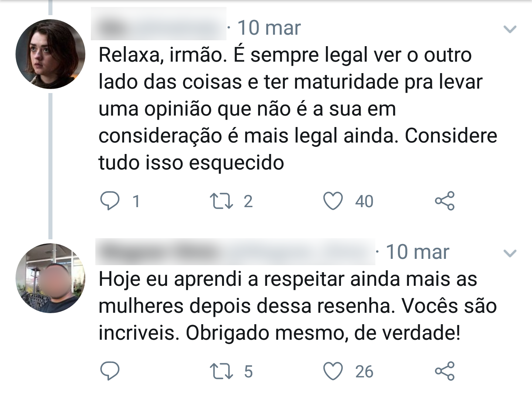
Task: Retweet the 'Relaxa, irmão' tweet
Action: 221,201
